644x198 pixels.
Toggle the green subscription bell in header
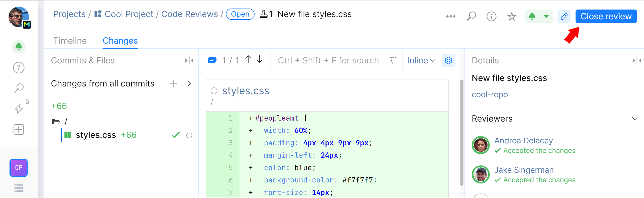[532, 17]
